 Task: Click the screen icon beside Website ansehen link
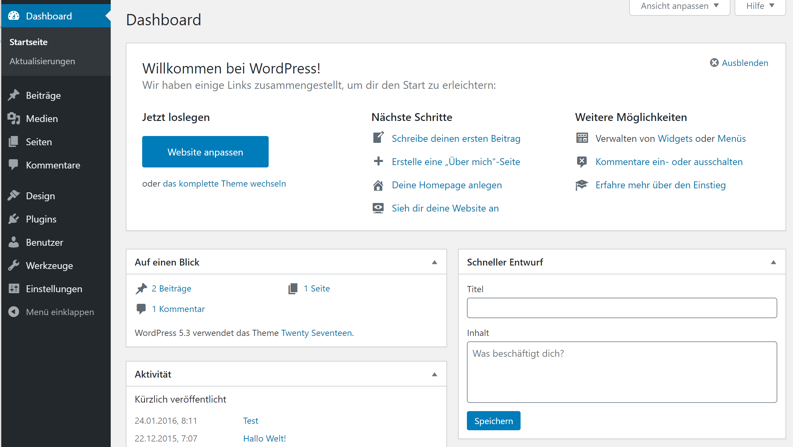click(378, 208)
